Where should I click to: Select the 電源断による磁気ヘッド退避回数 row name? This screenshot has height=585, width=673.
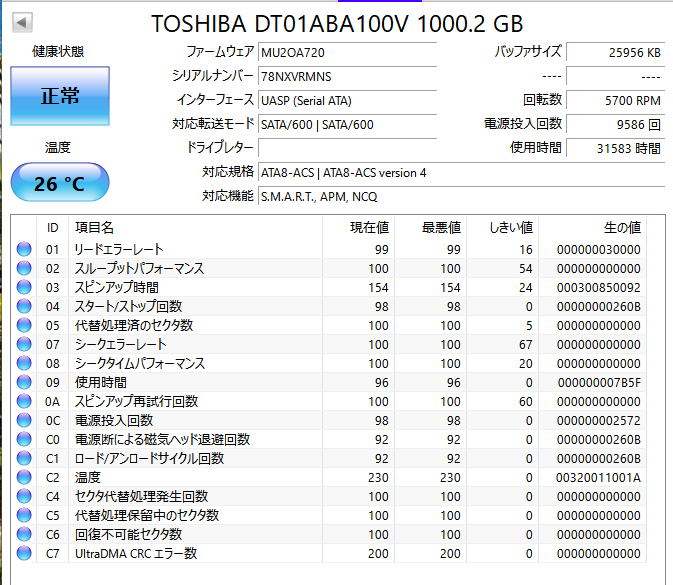(x=162, y=440)
